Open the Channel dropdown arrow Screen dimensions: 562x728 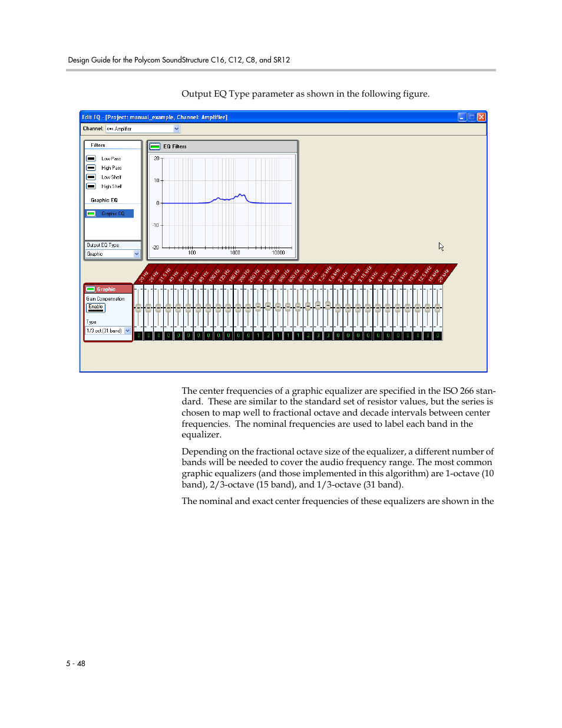177,129
